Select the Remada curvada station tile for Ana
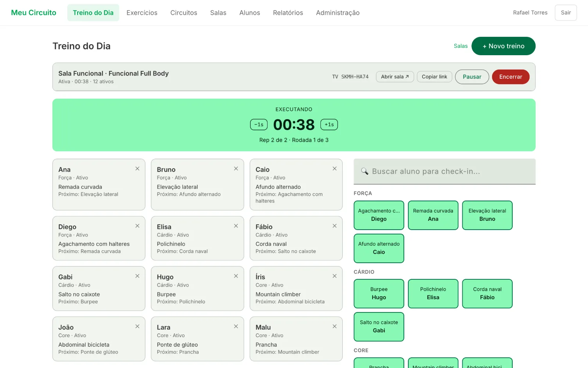 433,215
